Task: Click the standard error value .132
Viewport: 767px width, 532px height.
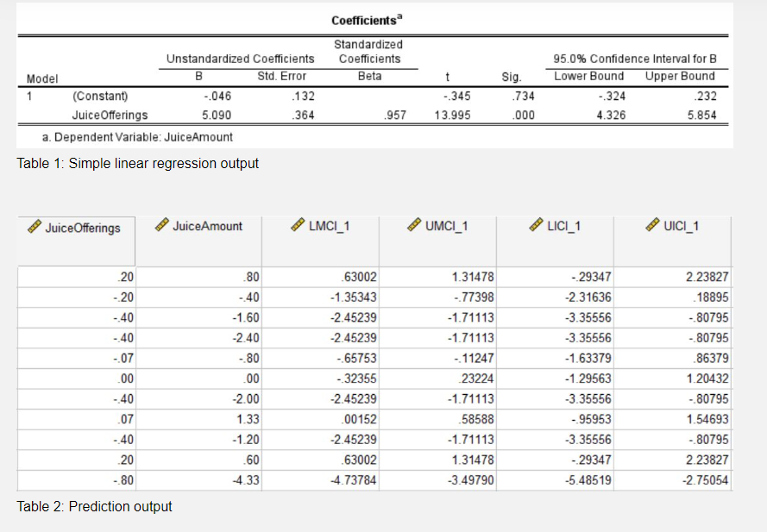Action: 304,96
